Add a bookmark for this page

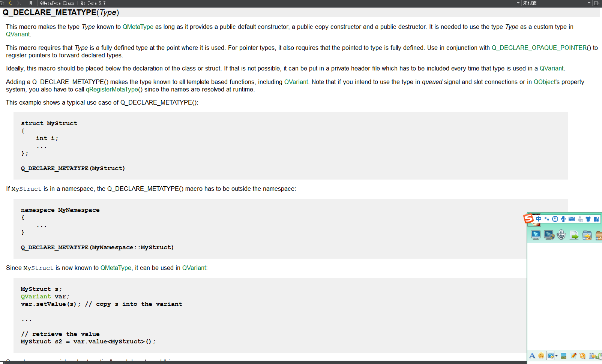tap(31, 3)
